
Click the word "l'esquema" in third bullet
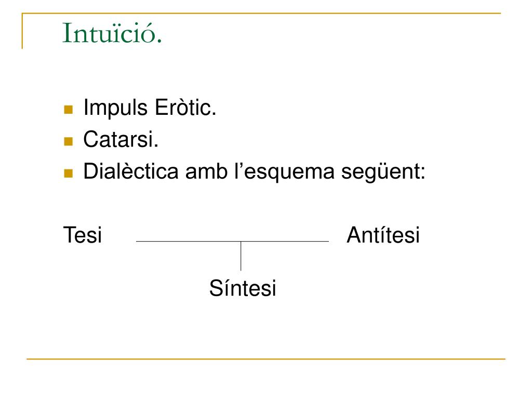[284, 171]
